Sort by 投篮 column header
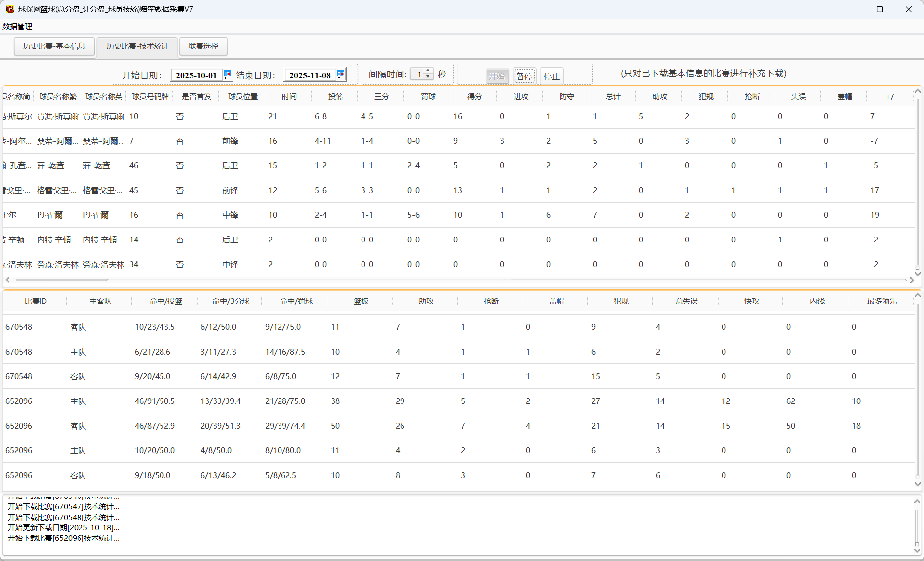The width and height of the screenshot is (924, 561). [x=336, y=97]
